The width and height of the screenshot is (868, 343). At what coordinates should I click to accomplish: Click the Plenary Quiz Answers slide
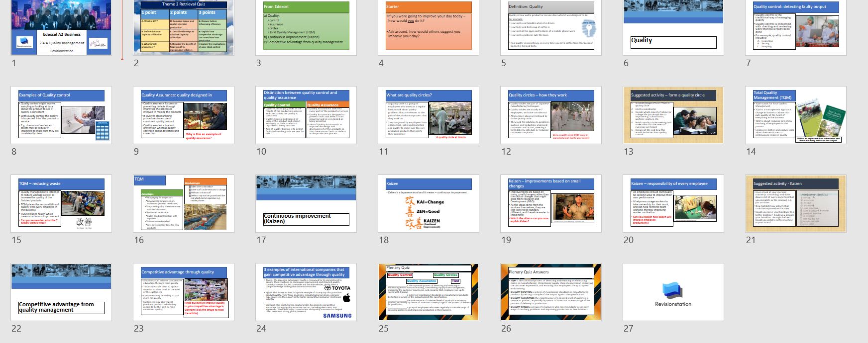click(x=551, y=292)
